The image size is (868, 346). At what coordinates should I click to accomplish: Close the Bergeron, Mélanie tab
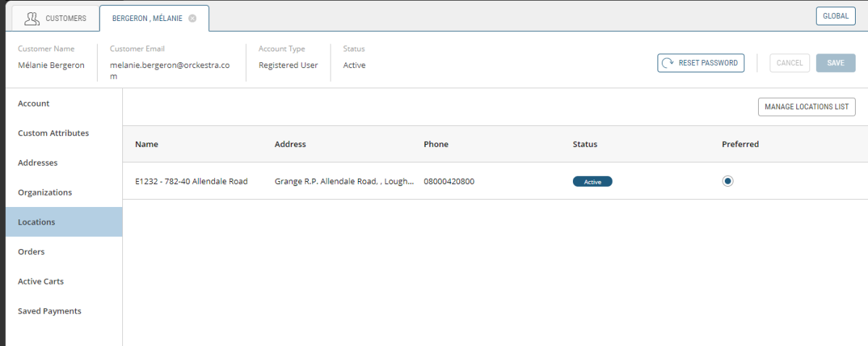[192, 19]
